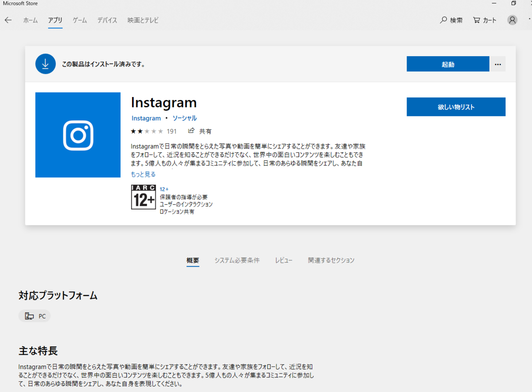
Task: Launch the app with 起動 button
Action: (448, 64)
